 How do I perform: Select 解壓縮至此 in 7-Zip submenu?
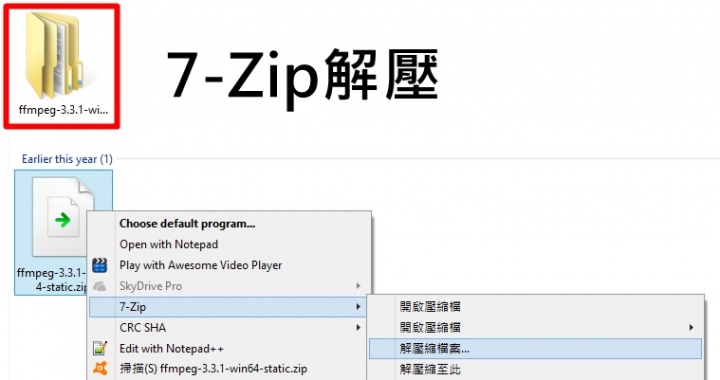[x=535, y=369]
